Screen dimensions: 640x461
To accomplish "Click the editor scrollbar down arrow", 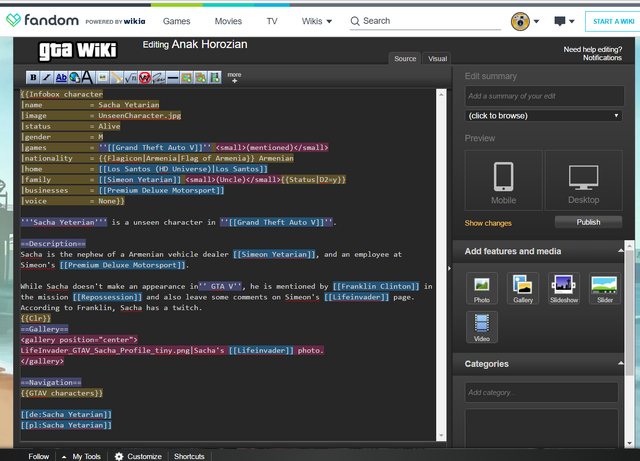I will pyautogui.click(x=441, y=436).
